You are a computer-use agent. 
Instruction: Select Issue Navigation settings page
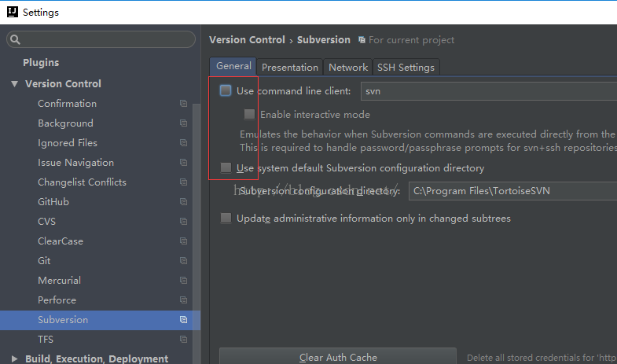pyautogui.click(x=75, y=163)
